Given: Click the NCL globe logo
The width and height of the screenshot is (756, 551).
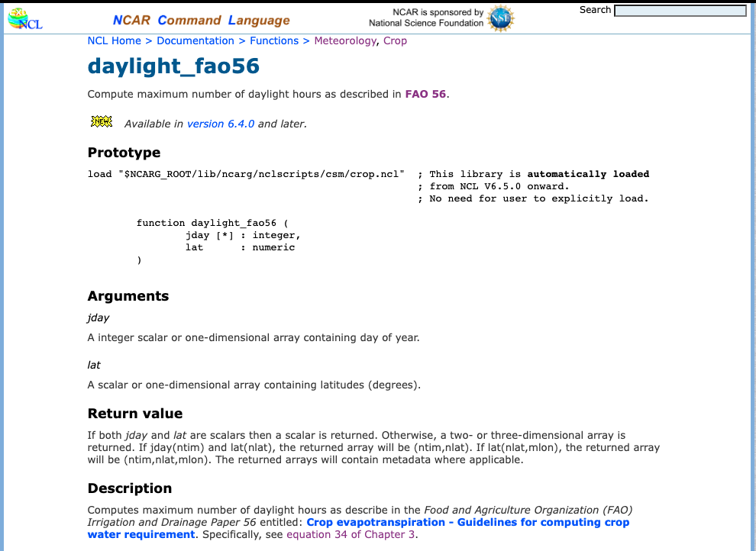Looking at the screenshot, I should (x=25, y=19).
